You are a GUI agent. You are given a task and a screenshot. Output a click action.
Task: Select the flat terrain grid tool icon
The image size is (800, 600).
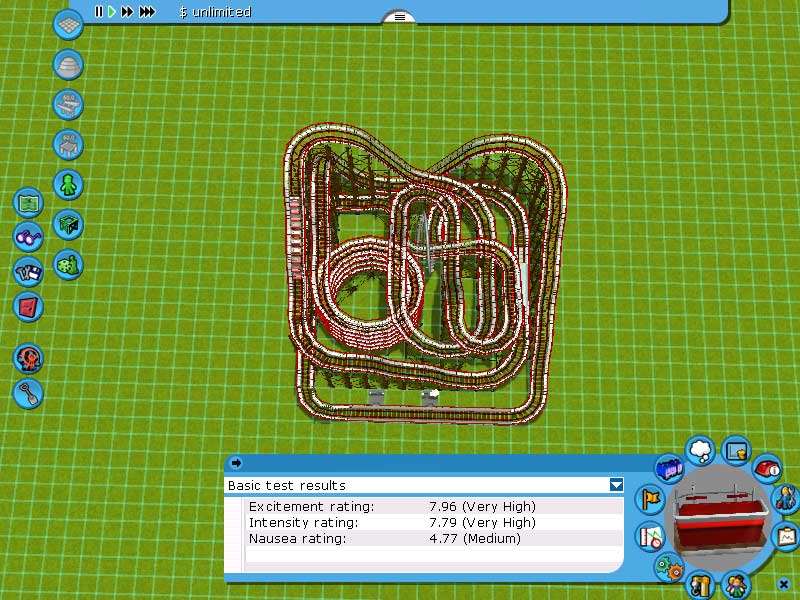pyautogui.click(x=68, y=24)
